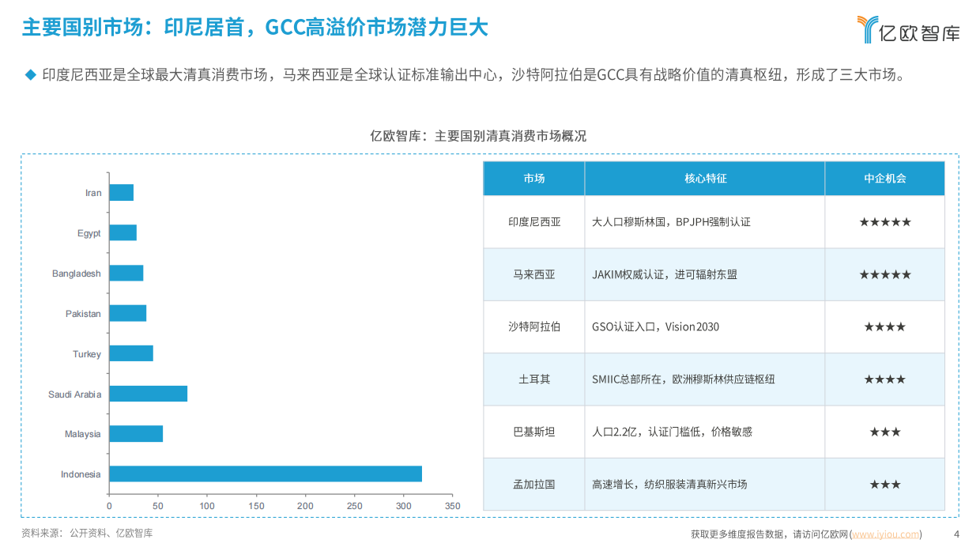
Task: Toggle the five-star rating for 印度尼西亚
Action: point(884,222)
